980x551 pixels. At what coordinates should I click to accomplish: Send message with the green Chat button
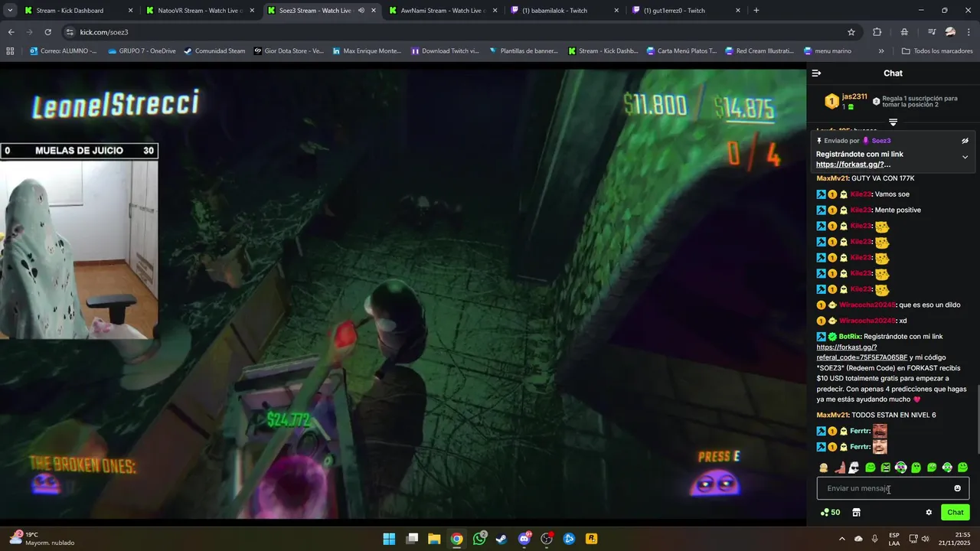point(955,512)
